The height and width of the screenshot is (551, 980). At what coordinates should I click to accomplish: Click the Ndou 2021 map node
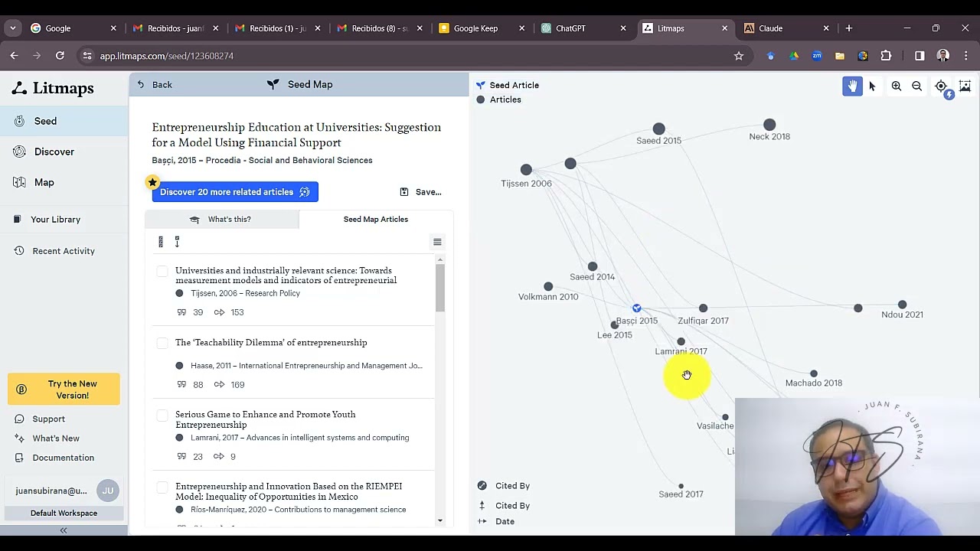tap(902, 305)
